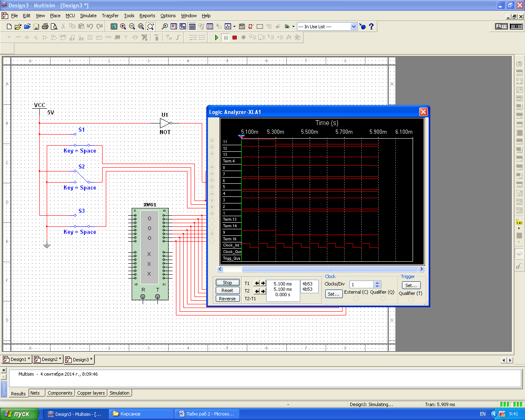Open the Grapher tool
This screenshot has height=420, width=525.
coord(228,27)
